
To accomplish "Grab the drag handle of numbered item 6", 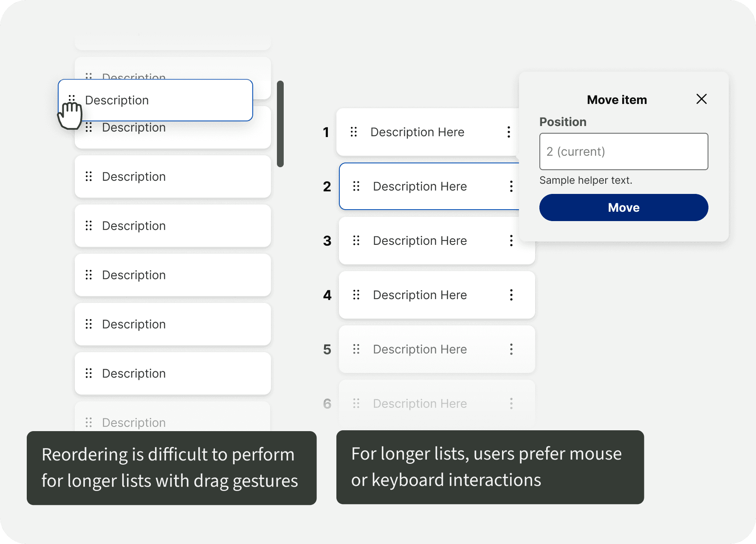I will 356,404.
